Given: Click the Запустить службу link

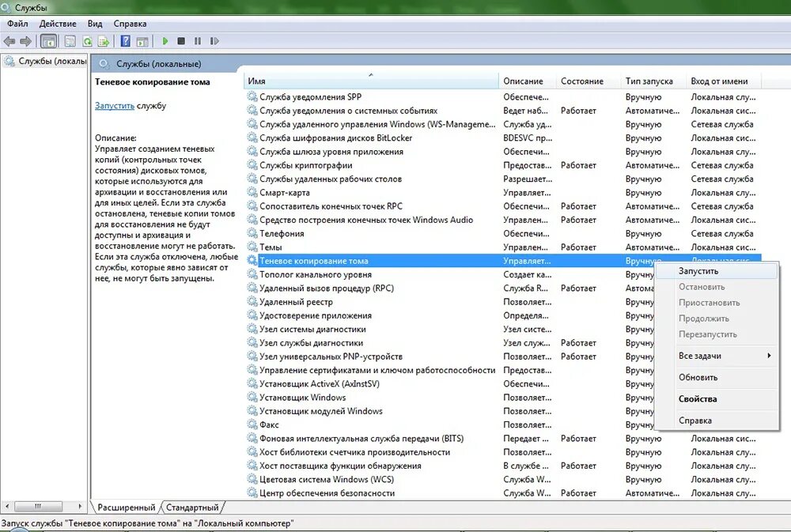Looking at the screenshot, I should [115, 106].
